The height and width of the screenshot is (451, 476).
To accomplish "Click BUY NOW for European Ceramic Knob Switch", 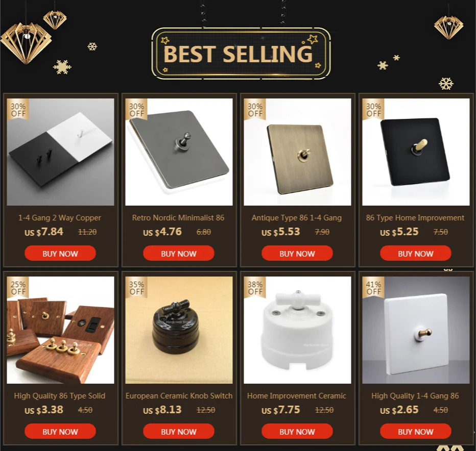I will coord(179,431).
